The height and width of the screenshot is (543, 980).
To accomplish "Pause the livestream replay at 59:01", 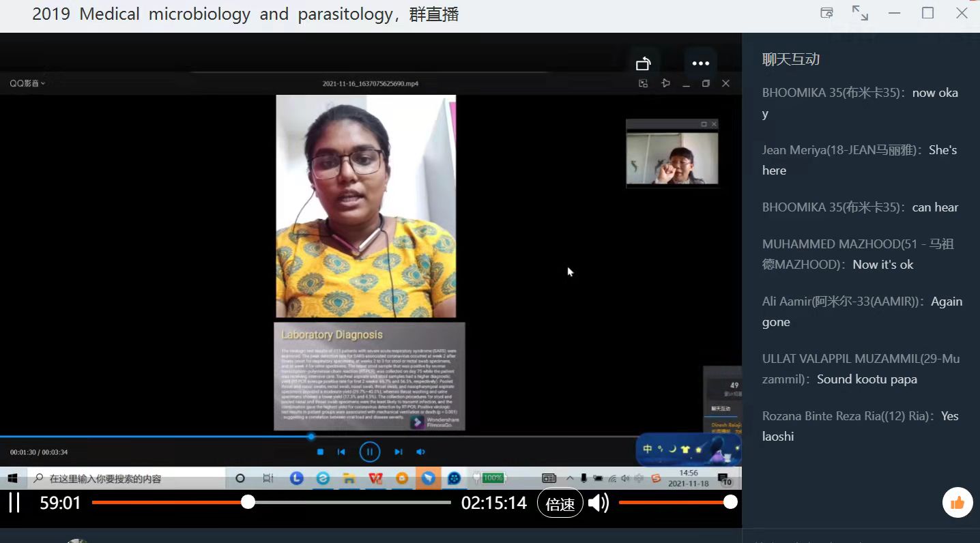I will tap(14, 503).
